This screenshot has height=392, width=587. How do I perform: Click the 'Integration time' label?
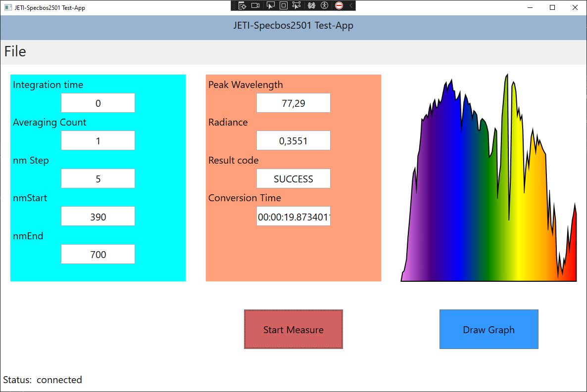pos(48,85)
